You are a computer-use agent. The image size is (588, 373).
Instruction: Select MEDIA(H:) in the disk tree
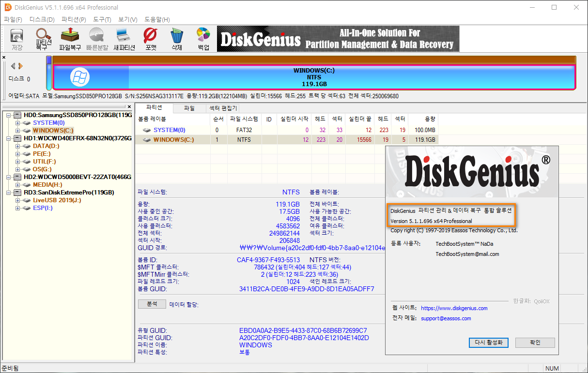(x=47, y=185)
